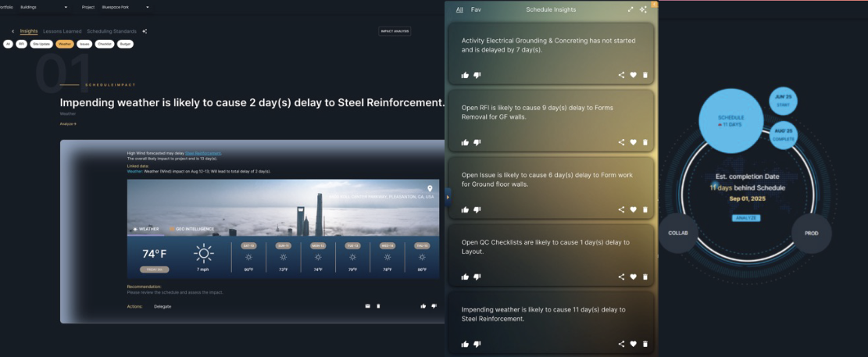Dislike the Open Issue Form work insight
868x357 pixels.
coord(477,210)
